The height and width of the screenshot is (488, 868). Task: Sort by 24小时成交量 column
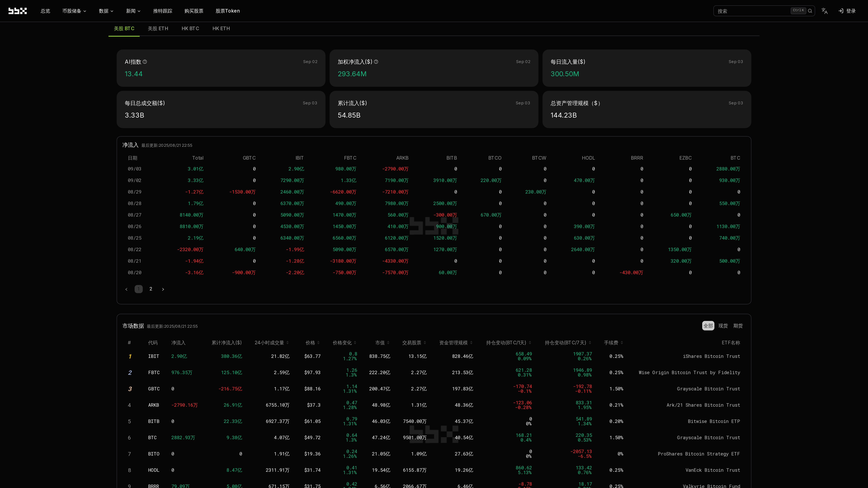(287, 342)
